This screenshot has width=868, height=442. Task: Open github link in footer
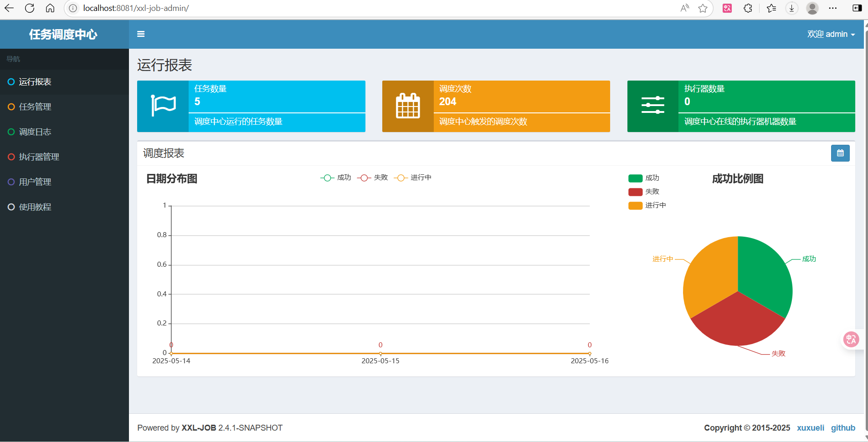pos(843,428)
